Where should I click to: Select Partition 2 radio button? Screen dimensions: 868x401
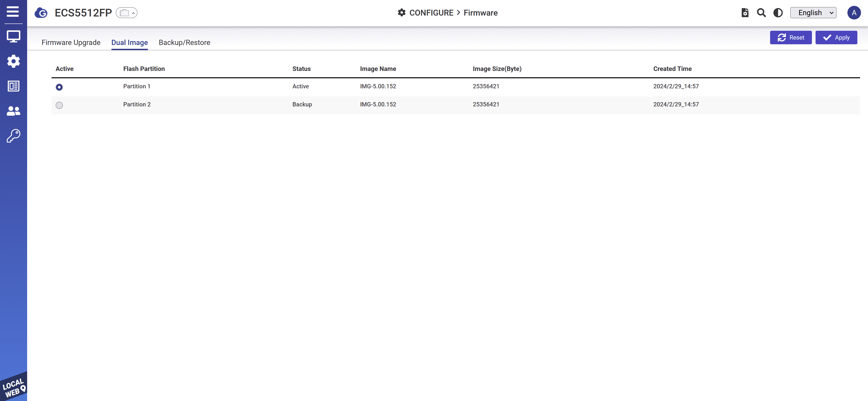coord(59,105)
